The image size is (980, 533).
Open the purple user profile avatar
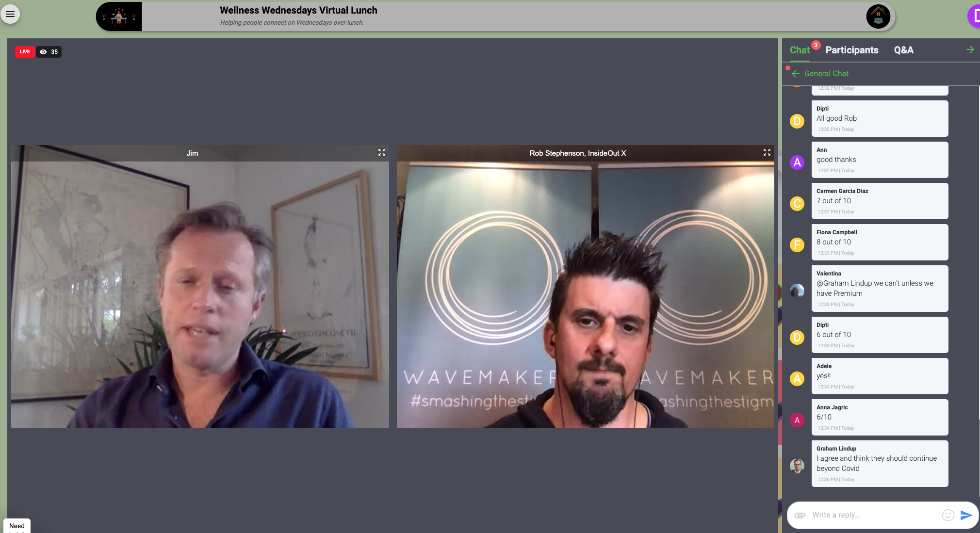974,16
